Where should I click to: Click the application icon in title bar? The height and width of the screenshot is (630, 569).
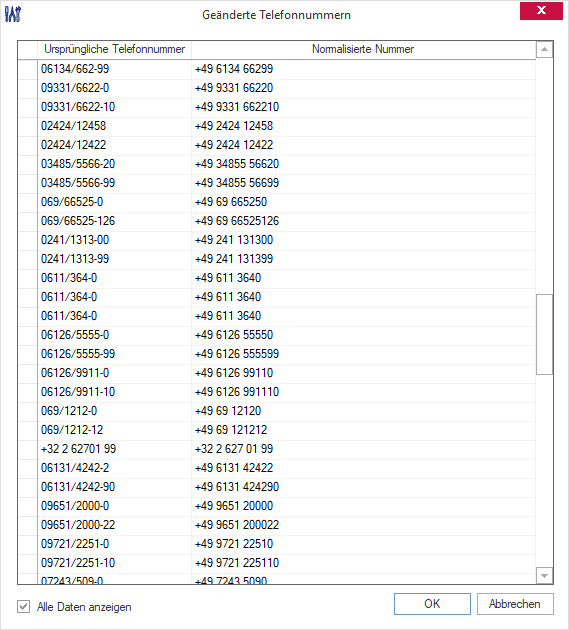coord(12,14)
